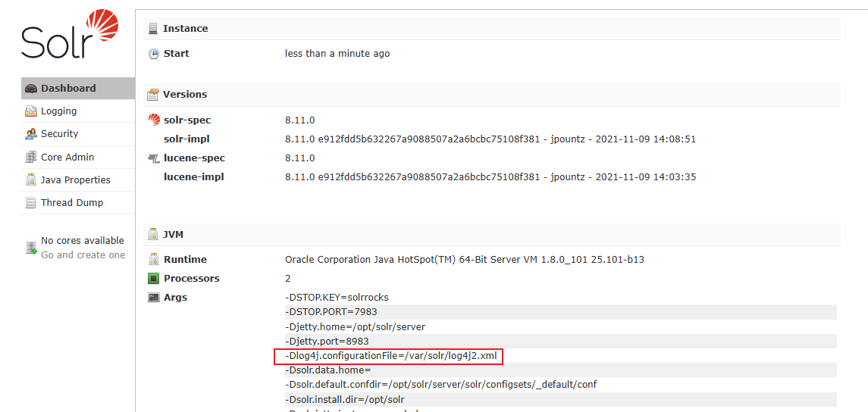The width and height of the screenshot is (868, 412).
Task: Click the Logging sidebar icon
Action: tap(31, 111)
